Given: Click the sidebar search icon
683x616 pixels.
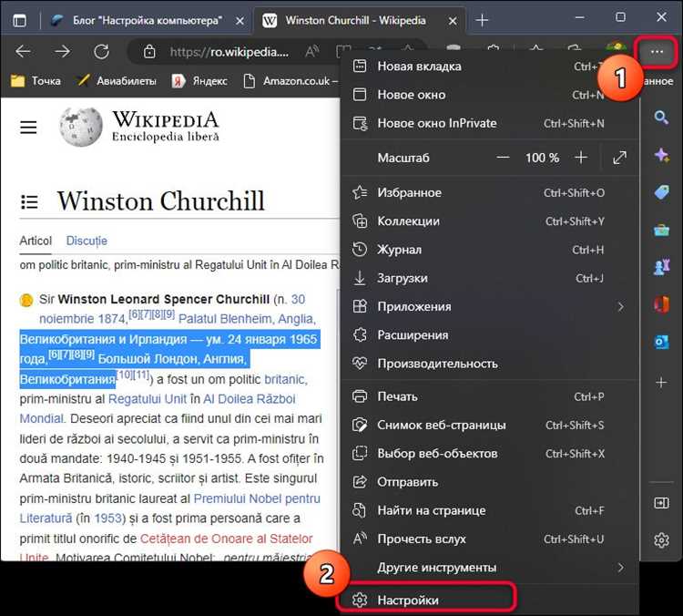Looking at the screenshot, I should 661,118.
